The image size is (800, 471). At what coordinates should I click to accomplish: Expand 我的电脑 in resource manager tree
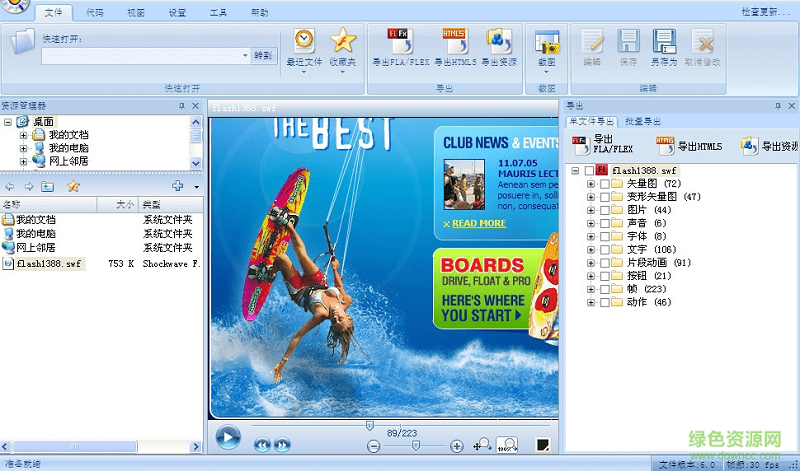[24, 147]
